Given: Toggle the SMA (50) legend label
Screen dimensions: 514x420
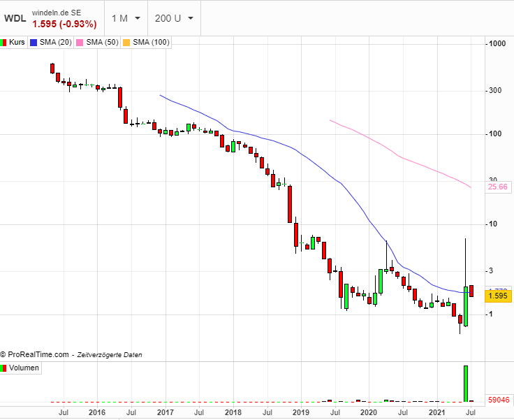Looking at the screenshot, I should point(103,43).
